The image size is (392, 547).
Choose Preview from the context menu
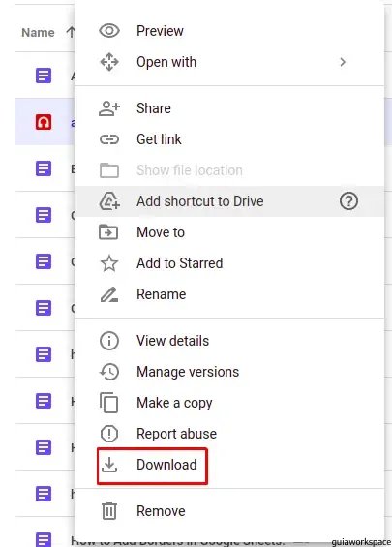click(x=229, y=31)
